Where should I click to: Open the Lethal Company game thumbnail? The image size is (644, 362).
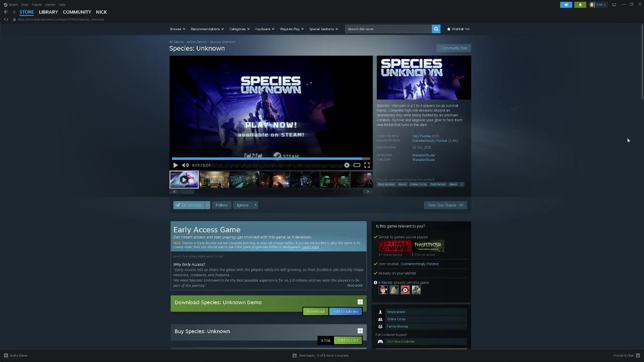pos(394,246)
